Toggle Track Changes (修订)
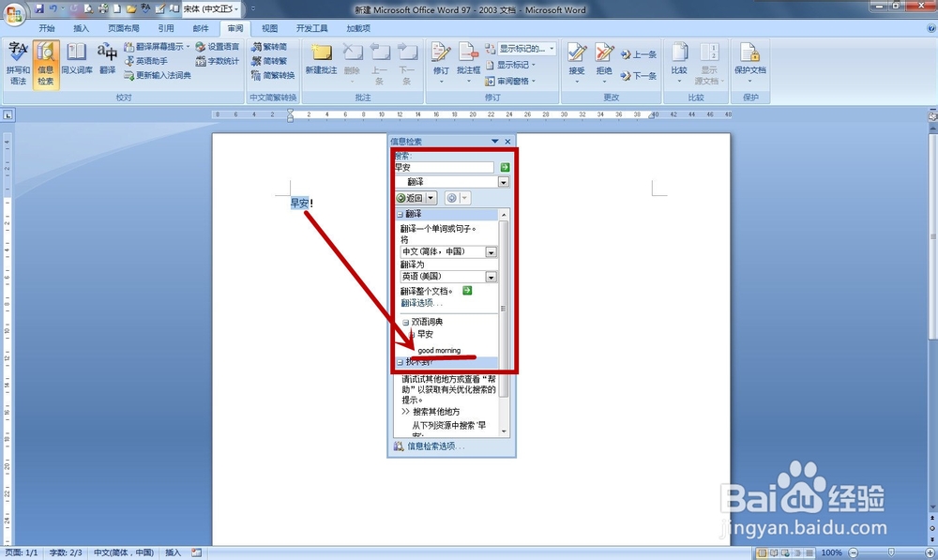This screenshot has height=560, width=938. [440, 56]
